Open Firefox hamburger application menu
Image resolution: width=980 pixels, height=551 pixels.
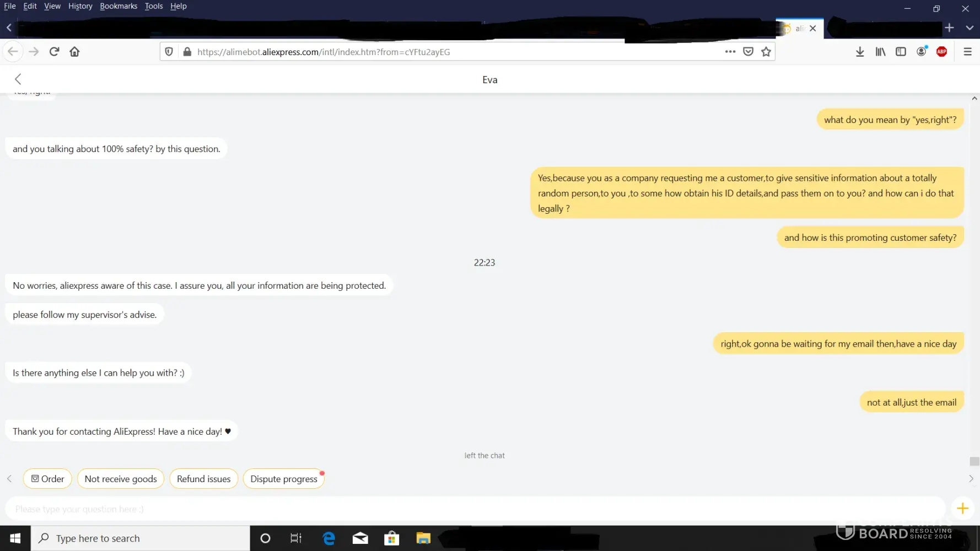coord(967,52)
